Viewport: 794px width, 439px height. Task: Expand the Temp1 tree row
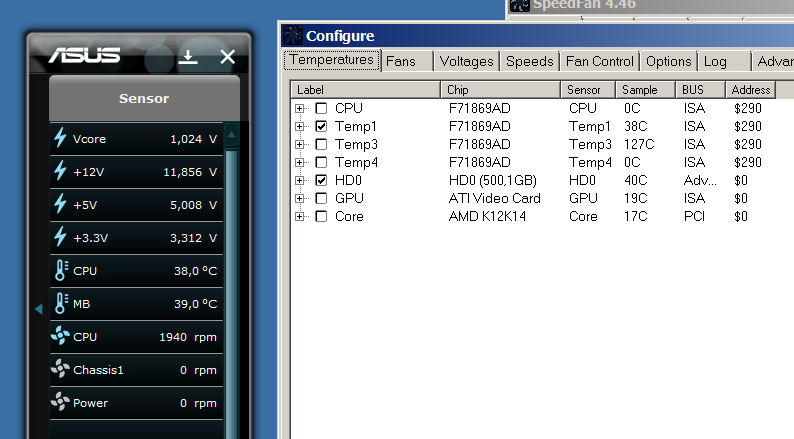300,127
